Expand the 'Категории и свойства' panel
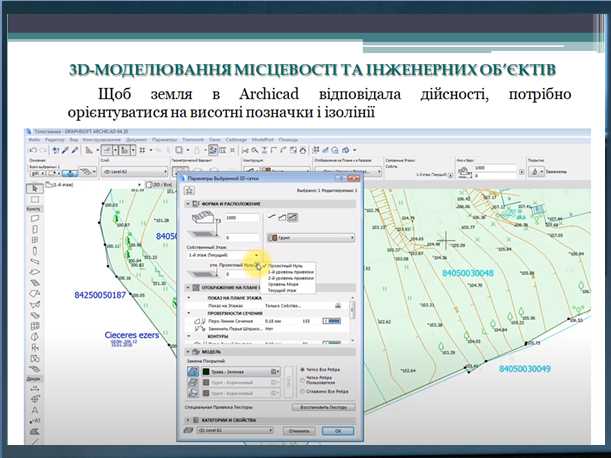Viewport: 611px width, 458px height. click(188, 420)
